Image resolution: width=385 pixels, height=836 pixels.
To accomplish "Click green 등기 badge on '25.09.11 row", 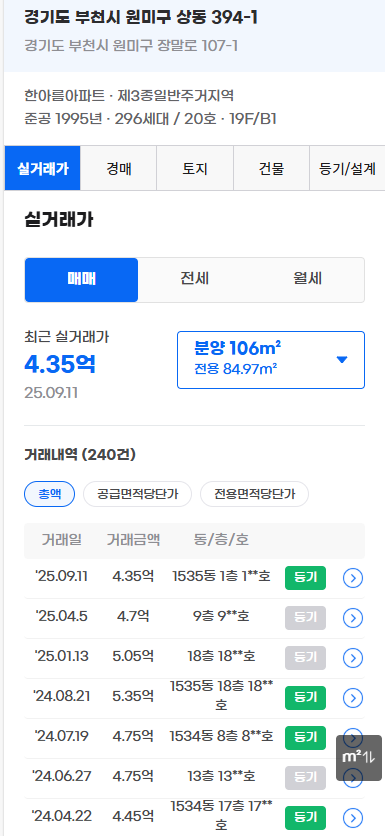I will pyautogui.click(x=306, y=578).
